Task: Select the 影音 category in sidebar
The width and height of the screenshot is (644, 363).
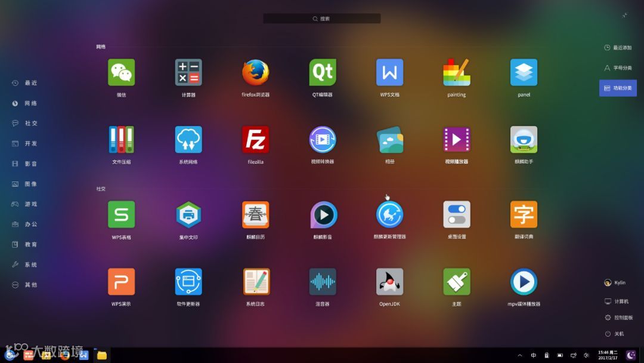Action: [24, 164]
